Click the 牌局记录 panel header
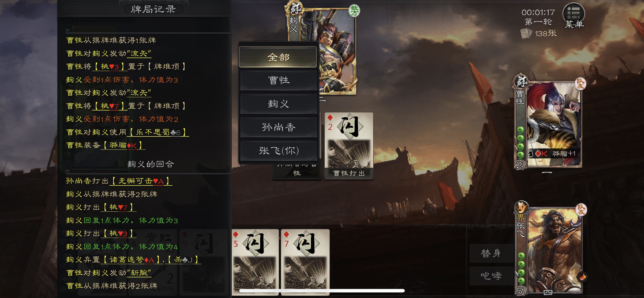The width and height of the screenshot is (644, 298). 153,9
